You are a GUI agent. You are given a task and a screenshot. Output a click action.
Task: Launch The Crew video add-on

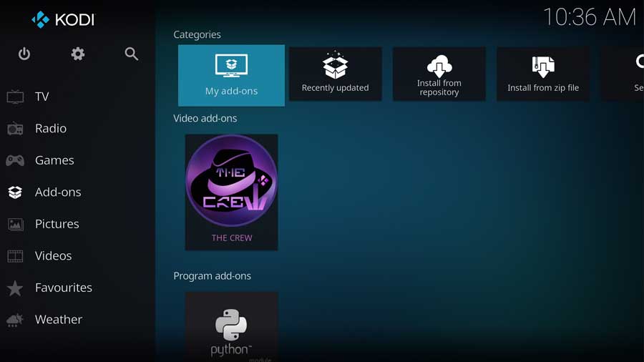232,192
